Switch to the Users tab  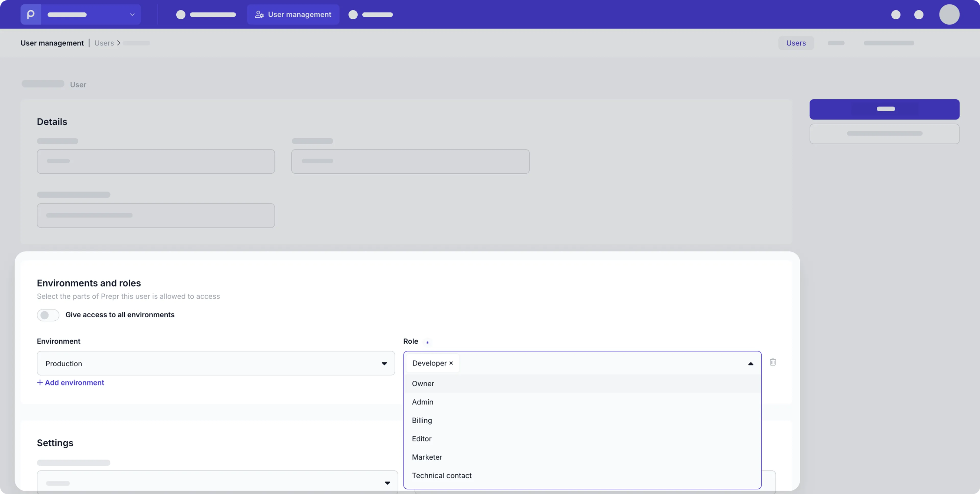(x=796, y=43)
